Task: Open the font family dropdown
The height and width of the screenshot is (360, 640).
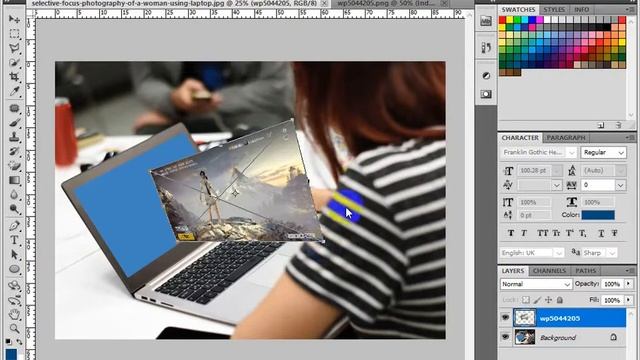Action: [x=571, y=153]
